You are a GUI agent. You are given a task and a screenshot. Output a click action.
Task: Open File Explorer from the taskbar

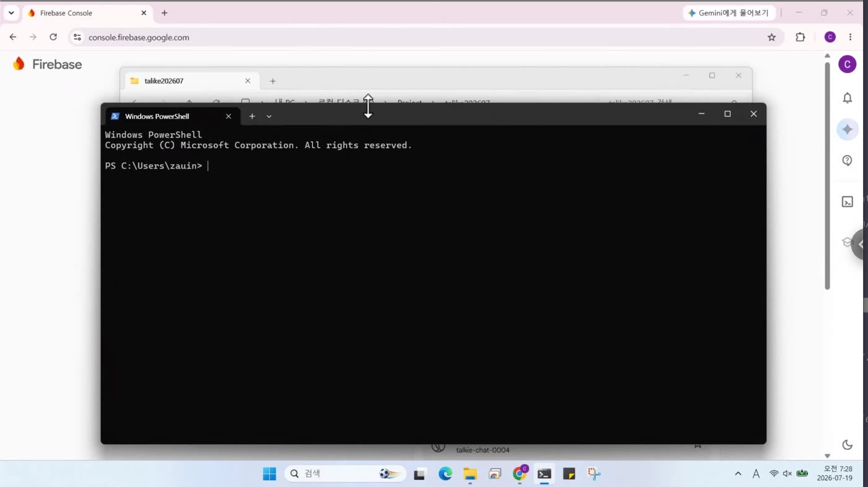click(470, 474)
